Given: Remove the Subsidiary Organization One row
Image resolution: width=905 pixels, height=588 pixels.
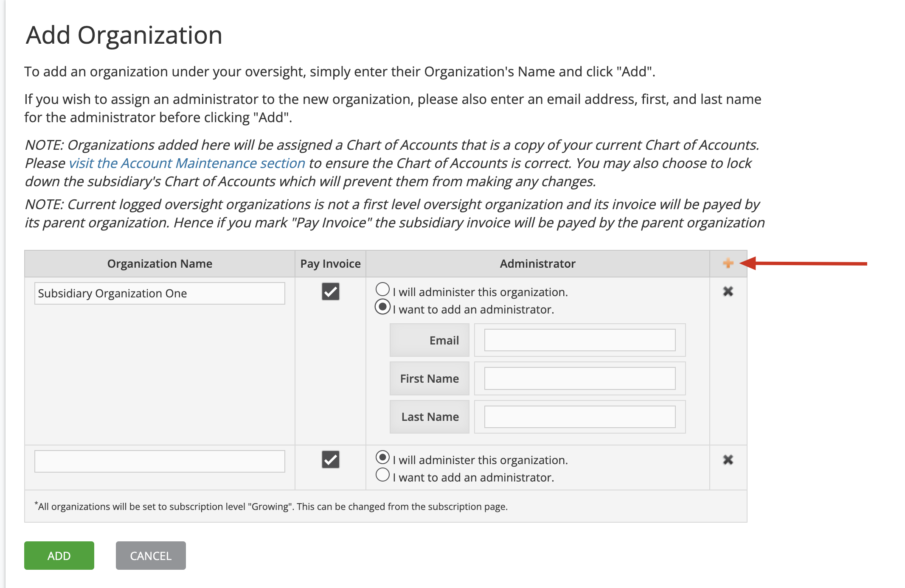Looking at the screenshot, I should [728, 291].
